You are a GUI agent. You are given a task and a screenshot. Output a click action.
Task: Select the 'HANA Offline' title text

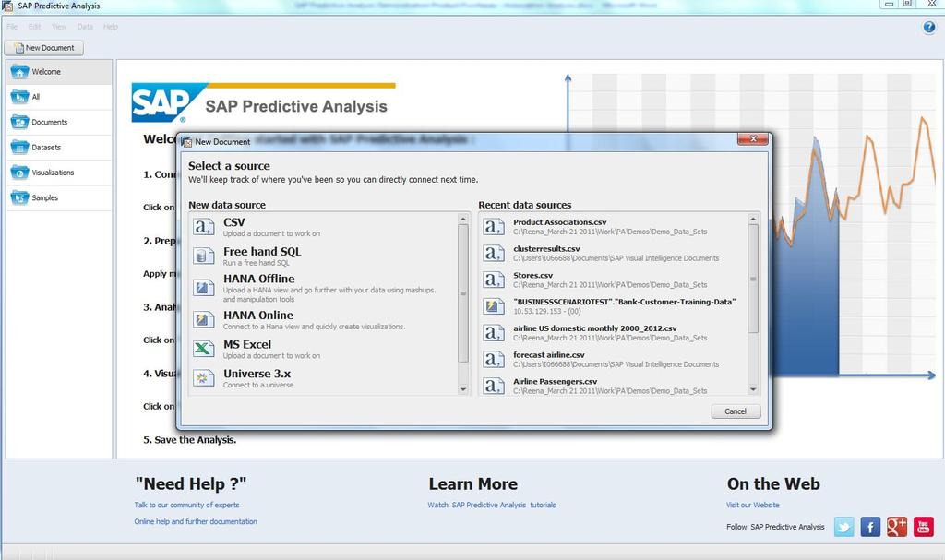pos(259,279)
